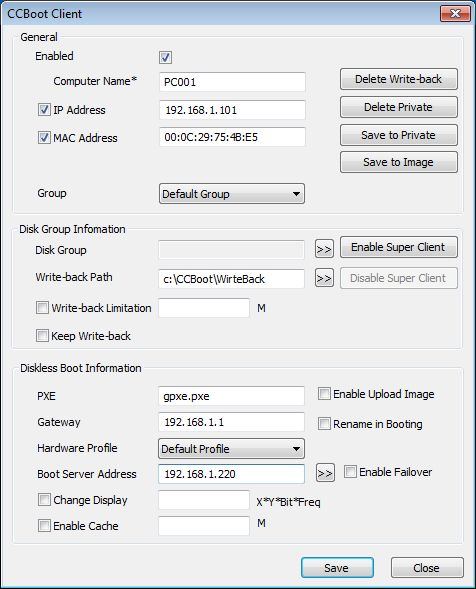Tick the Change Display checkbox
476x589 pixels.
[x=44, y=500]
